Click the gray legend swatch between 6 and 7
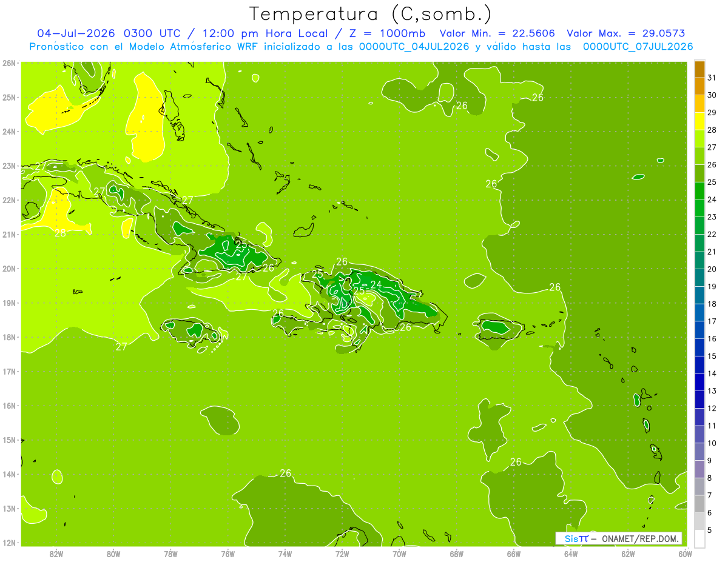 click(x=699, y=504)
